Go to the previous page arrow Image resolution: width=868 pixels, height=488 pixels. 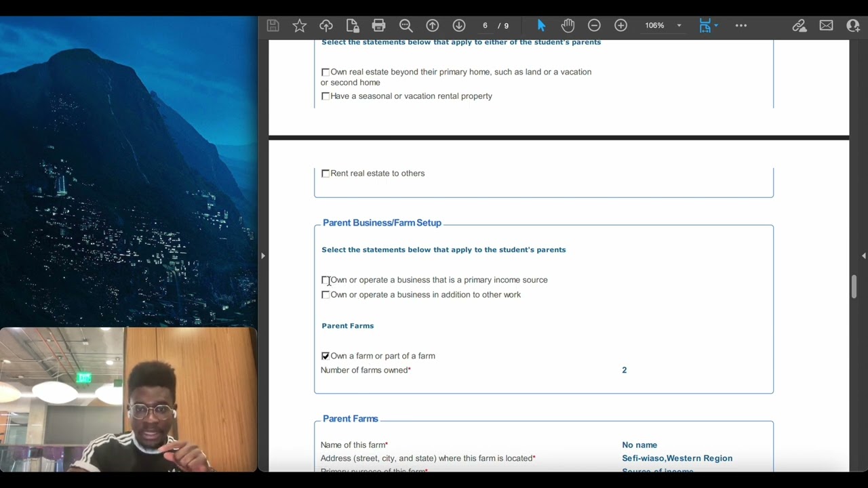(433, 26)
